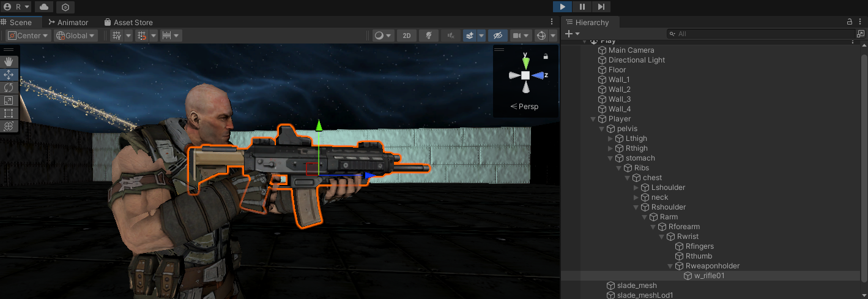Click the w_rifle01 object cube icon
The image size is (868, 299).
click(688, 276)
